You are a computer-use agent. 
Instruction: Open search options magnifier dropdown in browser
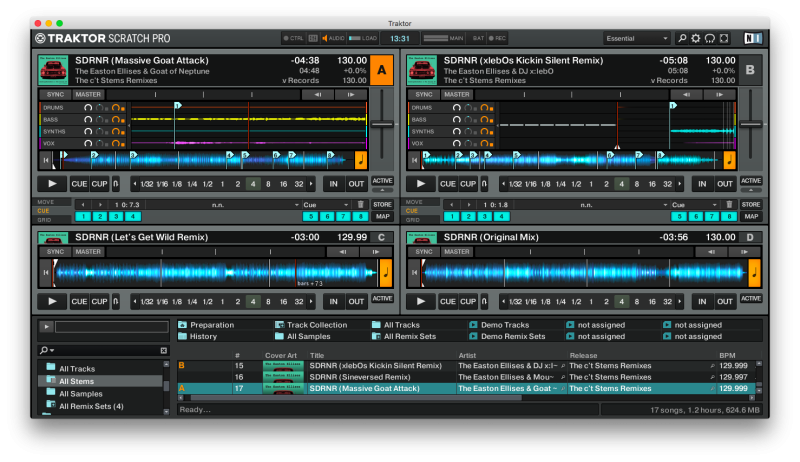point(47,350)
